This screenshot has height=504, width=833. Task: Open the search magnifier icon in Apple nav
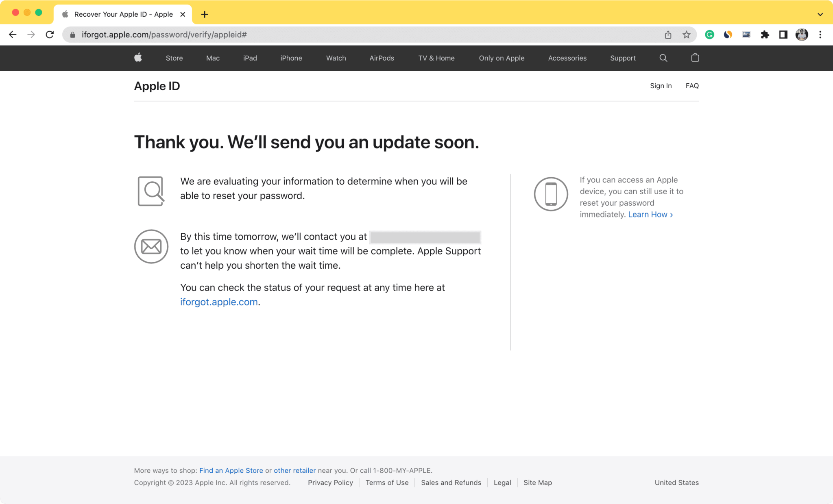663,58
